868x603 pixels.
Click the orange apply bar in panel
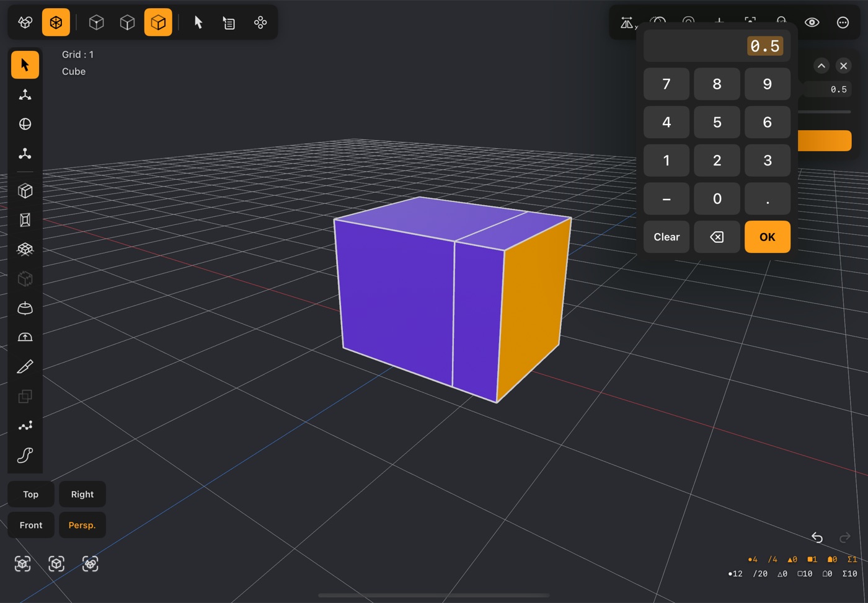825,141
